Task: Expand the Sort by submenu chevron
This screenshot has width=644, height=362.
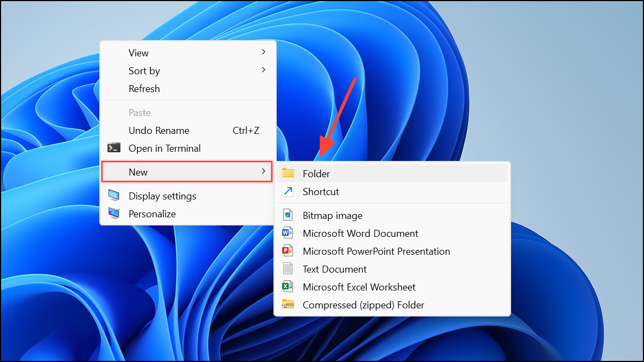Action: 264,70
